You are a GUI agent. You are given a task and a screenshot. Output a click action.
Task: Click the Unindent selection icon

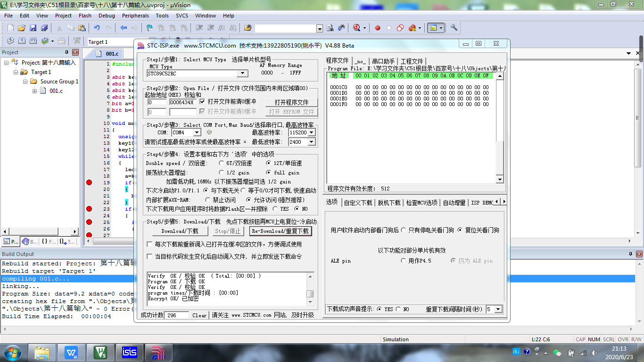coord(211,28)
